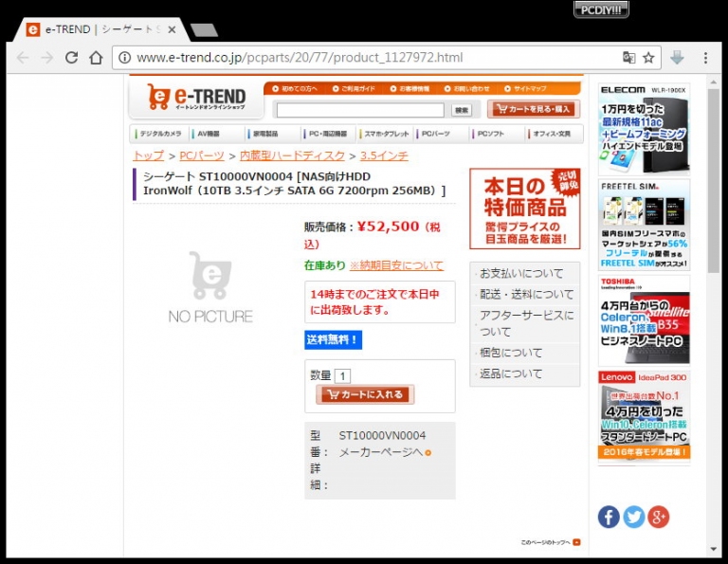
Task: Follow the 3.5インチ breadcrumb link
Action: point(384,155)
